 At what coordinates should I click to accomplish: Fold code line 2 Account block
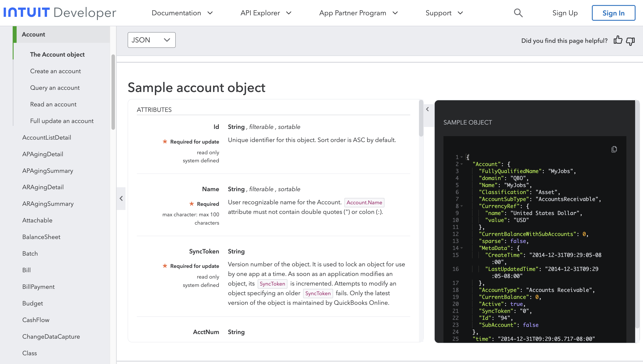[x=462, y=164]
